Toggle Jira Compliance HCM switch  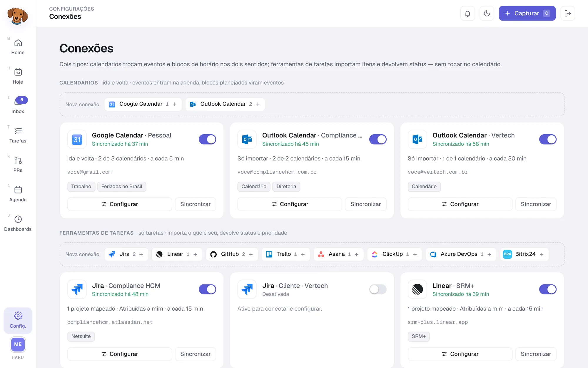(208, 289)
